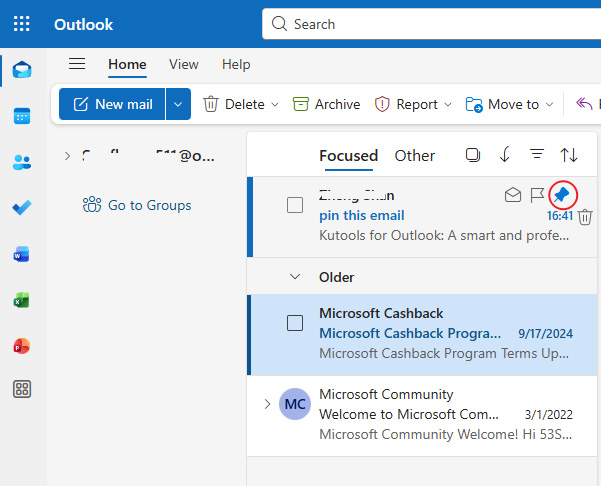This screenshot has height=486, width=601.
Task: Launch Word from the sidebar
Action: 21,254
